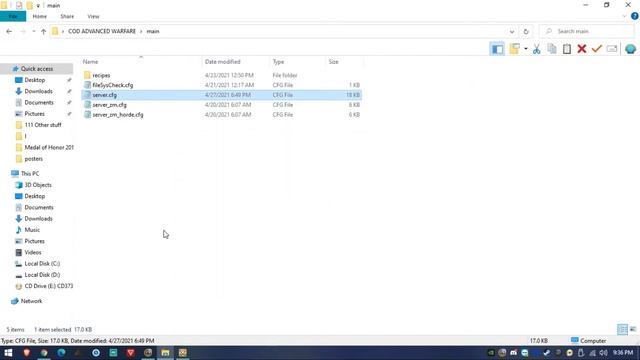
Task: Click the Rename toolbar icon
Action: coord(612,49)
